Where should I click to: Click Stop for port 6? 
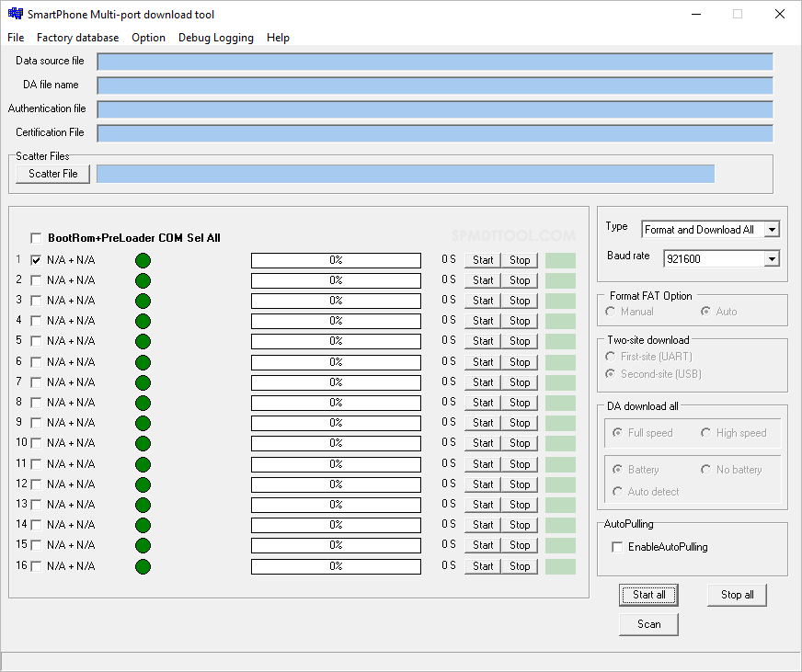point(519,362)
